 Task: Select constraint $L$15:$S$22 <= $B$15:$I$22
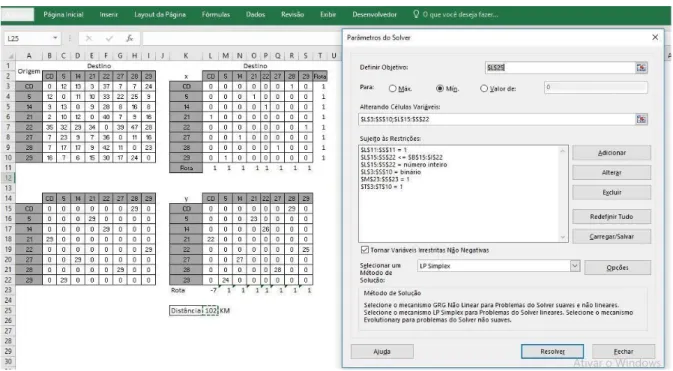[x=401, y=157]
